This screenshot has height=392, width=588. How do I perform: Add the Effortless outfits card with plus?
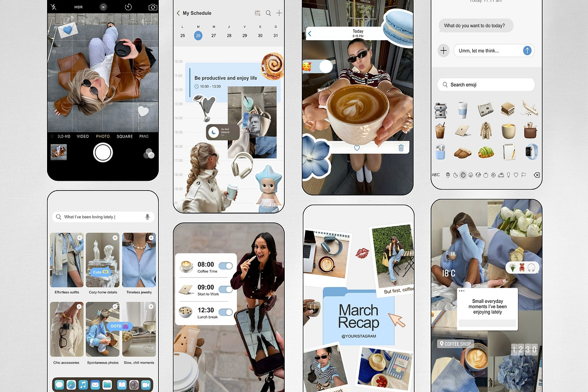tap(79, 238)
